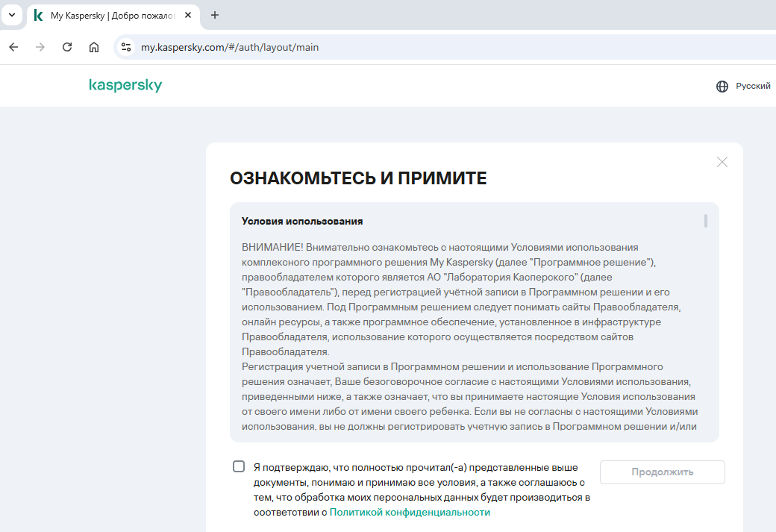Click the Kaspersky logo
The width and height of the screenshot is (776, 532).
point(125,85)
